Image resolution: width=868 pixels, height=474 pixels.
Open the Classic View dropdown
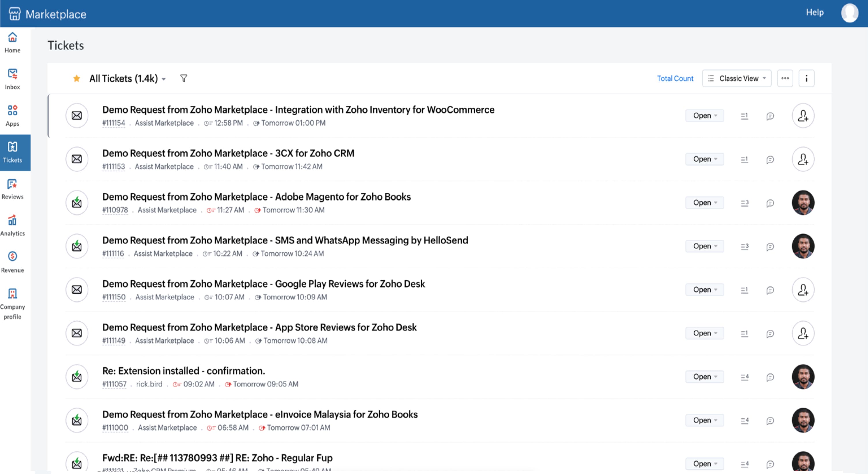(737, 78)
